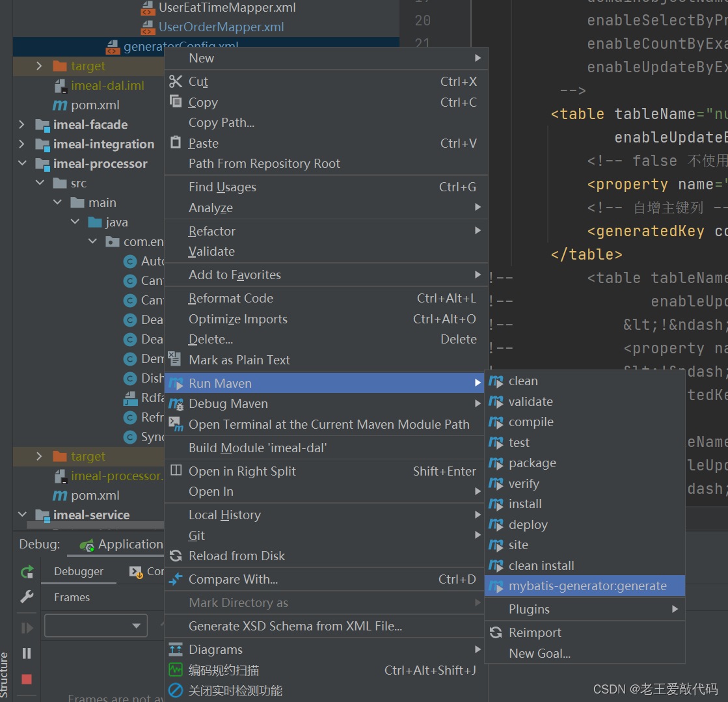This screenshot has width=728, height=702.
Task: Click the Maven icon beside compile
Action: click(x=496, y=422)
